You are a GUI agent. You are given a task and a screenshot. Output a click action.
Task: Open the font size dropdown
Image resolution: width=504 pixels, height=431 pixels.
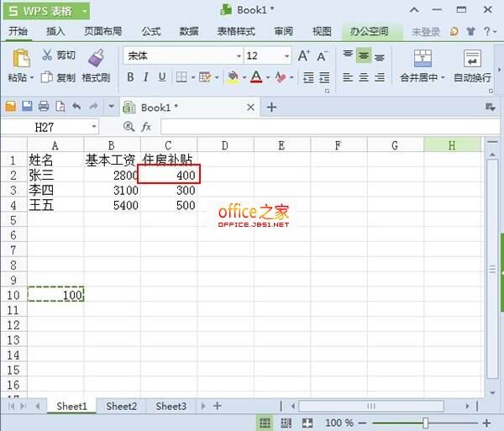[286, 56]
